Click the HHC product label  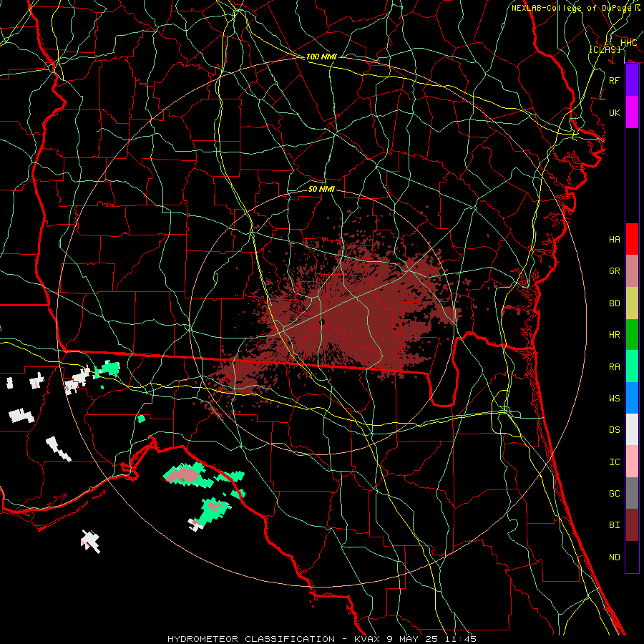(x=628, y=42)
